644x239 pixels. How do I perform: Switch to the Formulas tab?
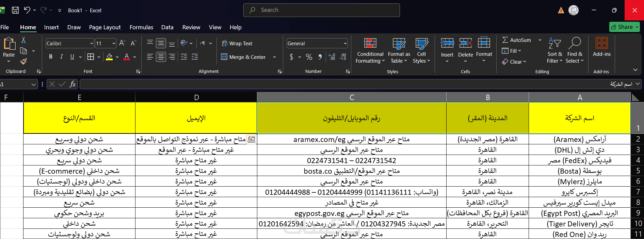(141, 27)
